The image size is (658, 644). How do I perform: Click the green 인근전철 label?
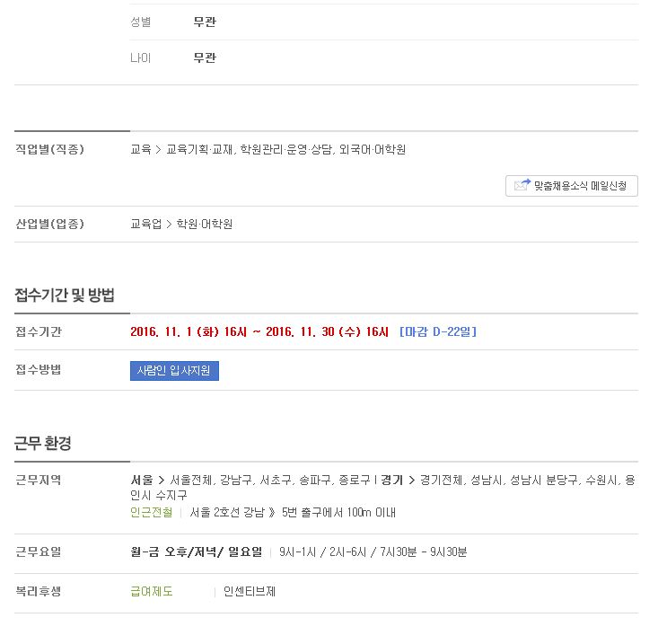[x=152, y=513]
